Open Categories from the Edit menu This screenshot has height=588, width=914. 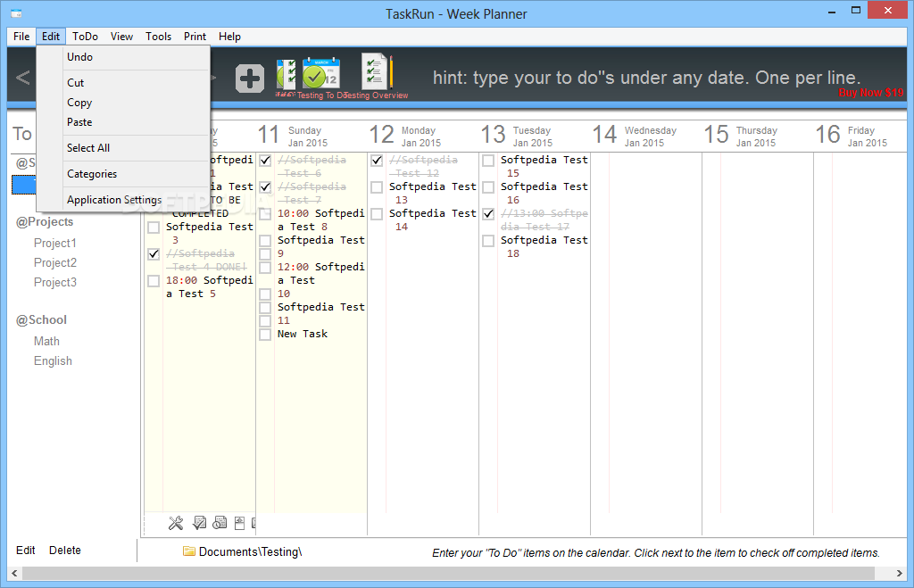coord(123,174)
